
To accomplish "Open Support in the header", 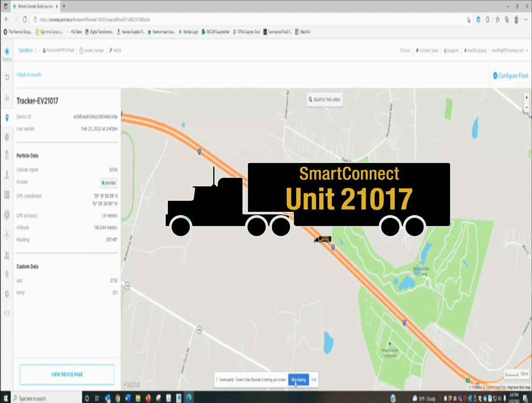I will click(x=451, y=50).
